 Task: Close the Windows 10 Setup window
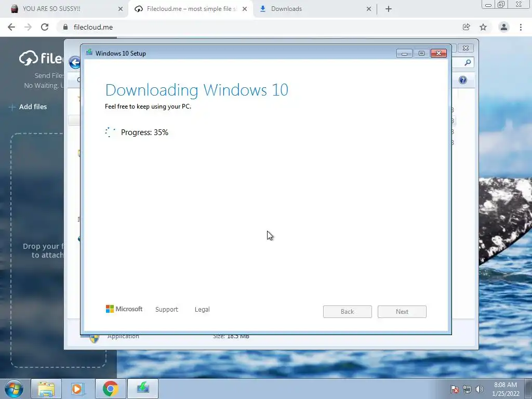pyautogui.click(x=438, y=54)
